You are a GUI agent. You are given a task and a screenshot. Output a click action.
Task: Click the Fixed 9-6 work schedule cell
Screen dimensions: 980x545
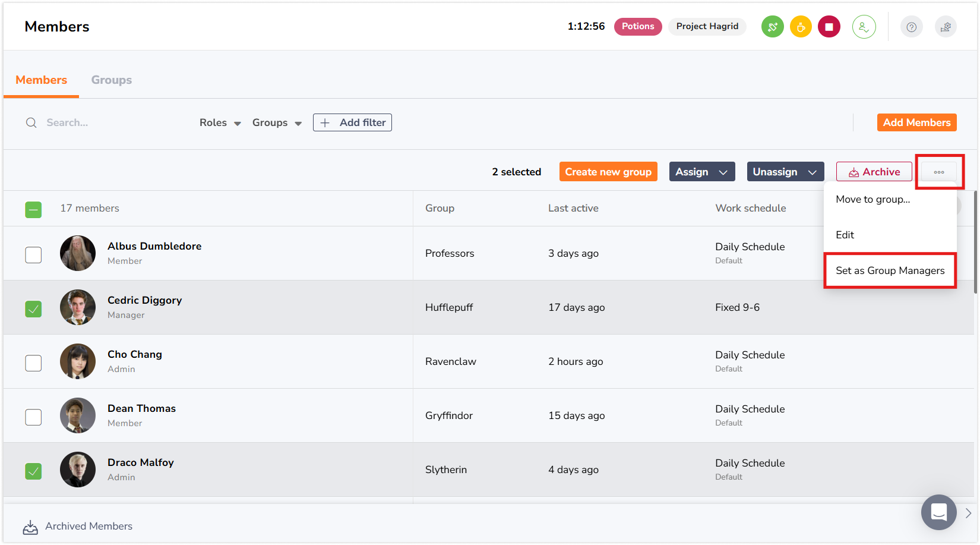point(737,307)
